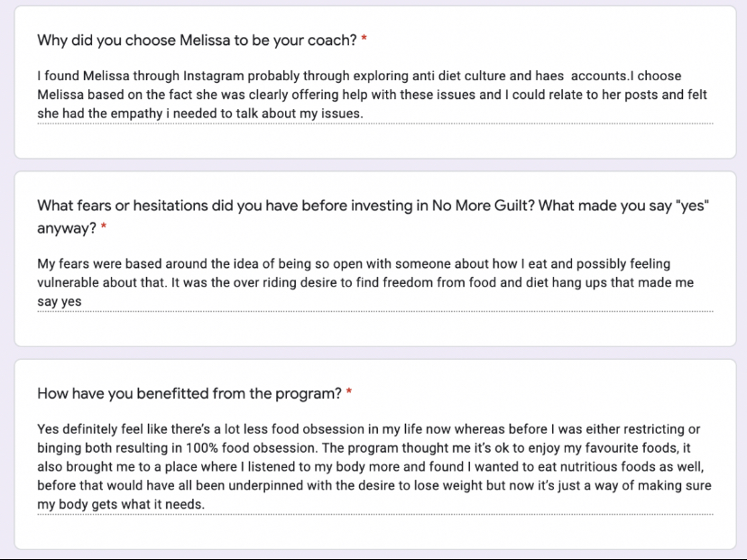Viewport: 747px width, 560px height.
Task: Click the required asterisk after "program?"
Action: click(349, 391)
